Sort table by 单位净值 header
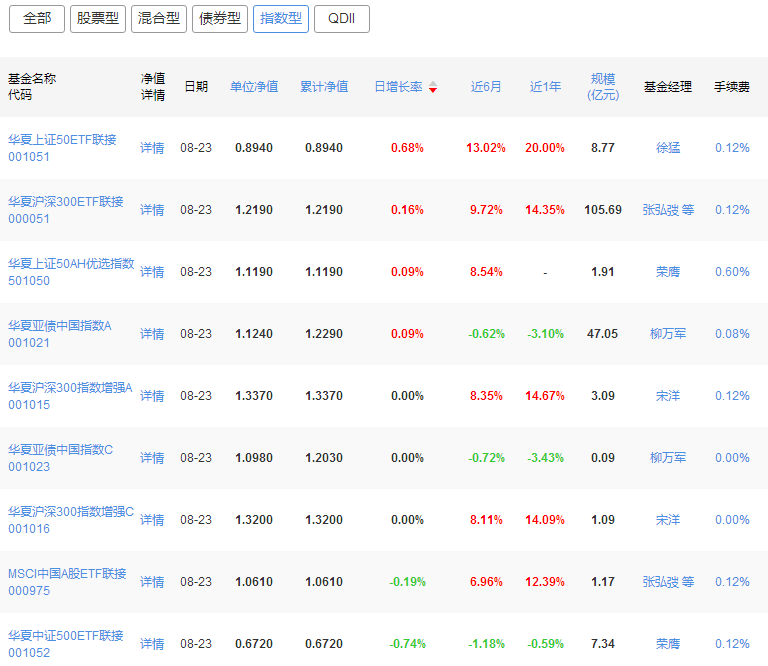The width and height of the screenshot is (768, 666). point(254,87)
